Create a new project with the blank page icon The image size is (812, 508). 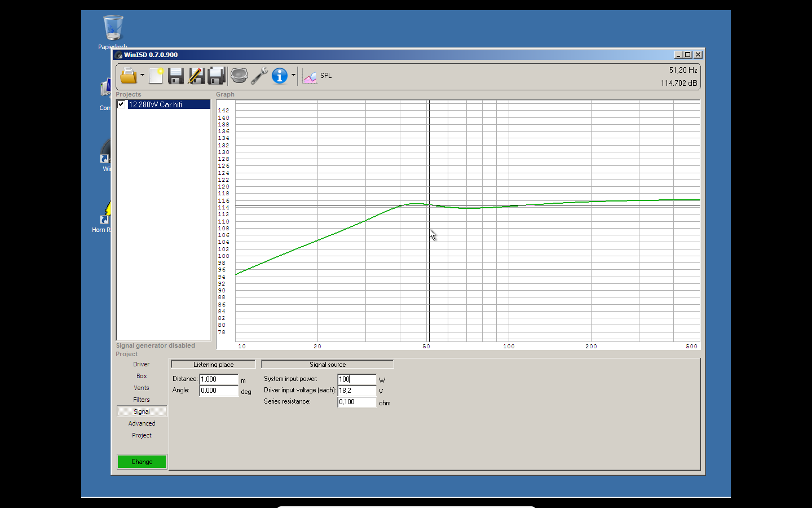coord(156,75)
